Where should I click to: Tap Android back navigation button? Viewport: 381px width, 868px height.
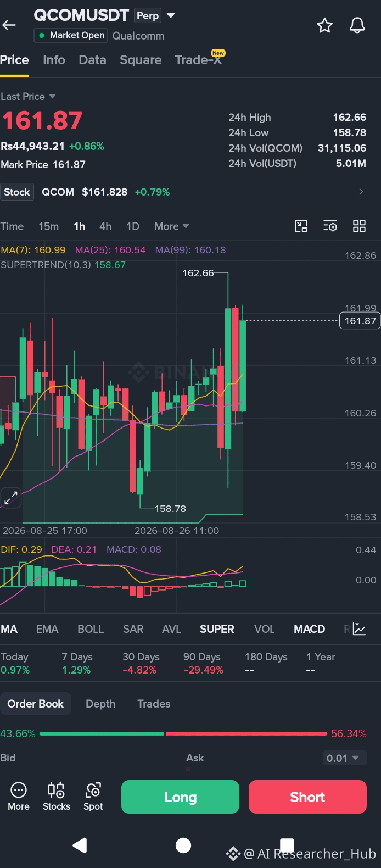tap(80, 845)
